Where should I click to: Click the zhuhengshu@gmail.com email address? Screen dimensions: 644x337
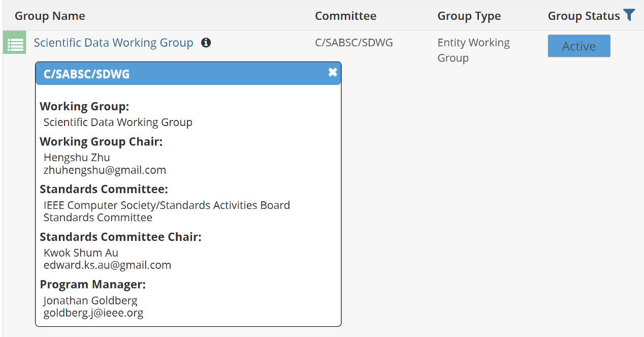[105, 170]
